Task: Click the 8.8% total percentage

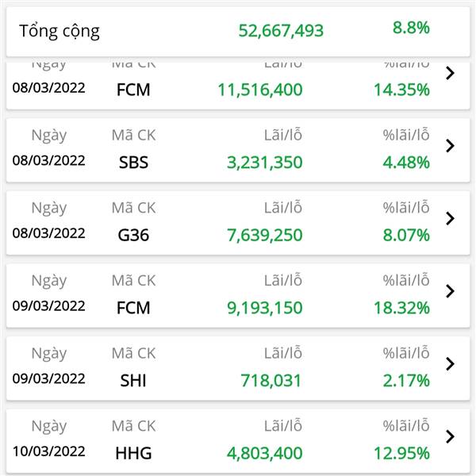Action: (411, 28)
